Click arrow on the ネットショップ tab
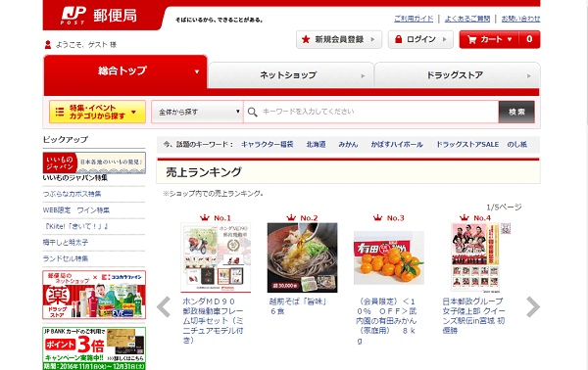588x370 pixels. [x=363, y=75]
